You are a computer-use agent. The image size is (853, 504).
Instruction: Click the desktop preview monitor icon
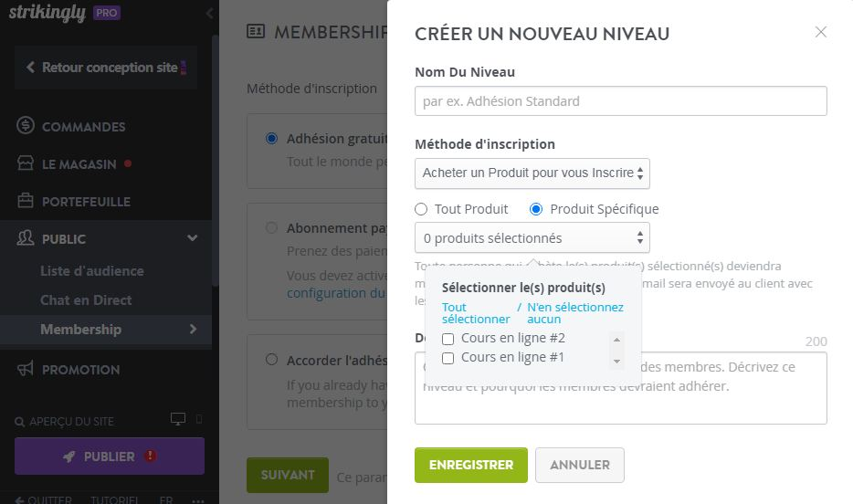178,419
